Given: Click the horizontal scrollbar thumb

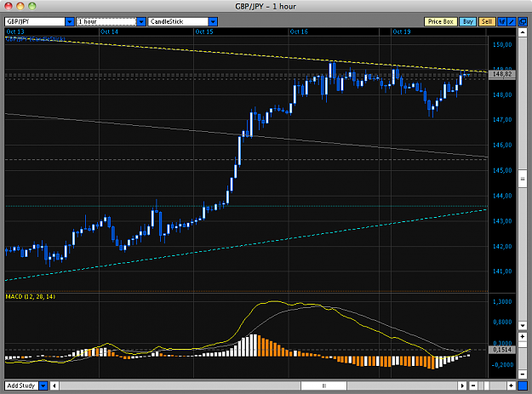Looking at the screenshot, I should tap(323, 385).
